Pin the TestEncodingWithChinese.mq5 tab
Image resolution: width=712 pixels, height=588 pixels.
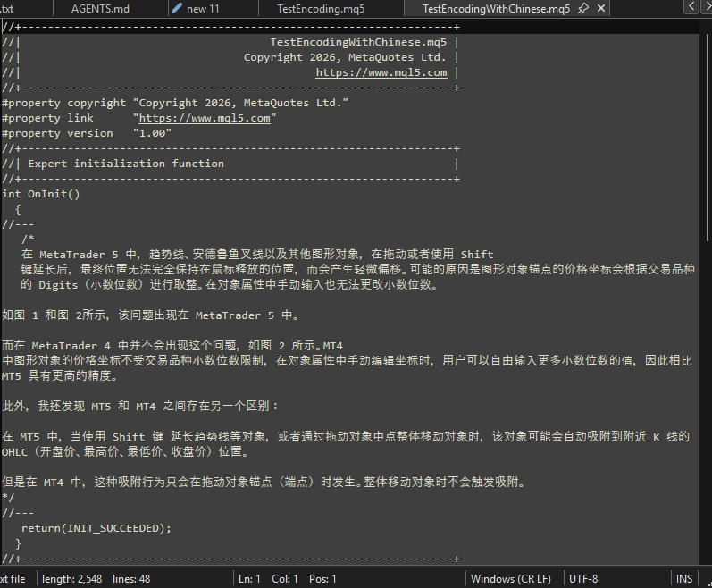tap(583, 8)
